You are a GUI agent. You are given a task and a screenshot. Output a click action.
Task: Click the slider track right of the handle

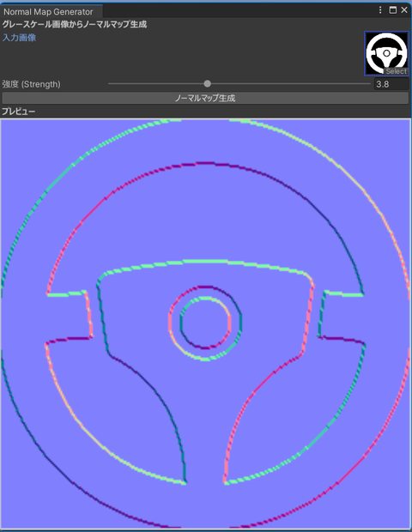290,84
